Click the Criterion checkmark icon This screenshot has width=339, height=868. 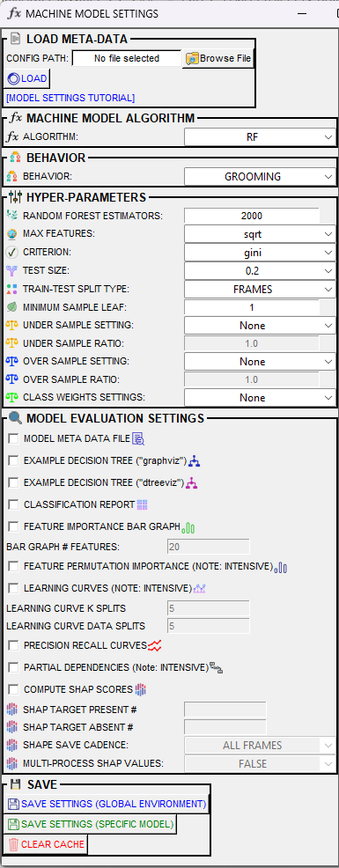(x=12, y=253)
